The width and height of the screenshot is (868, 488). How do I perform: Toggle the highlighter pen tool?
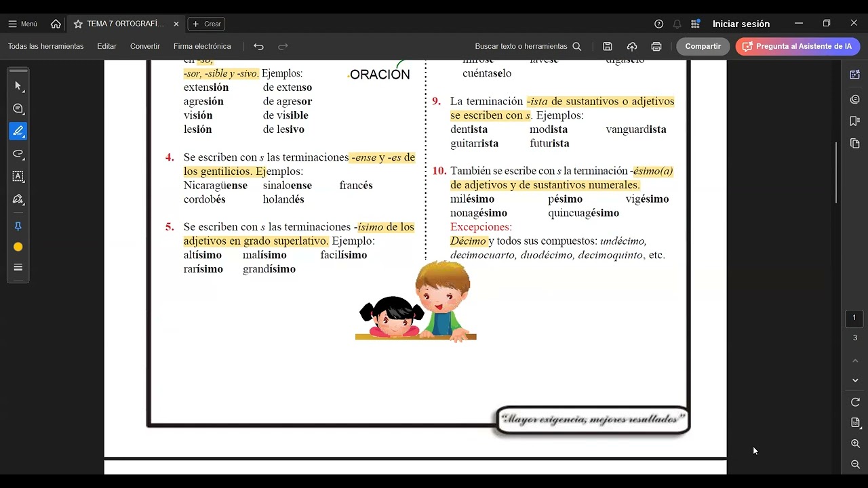(18, 131)
